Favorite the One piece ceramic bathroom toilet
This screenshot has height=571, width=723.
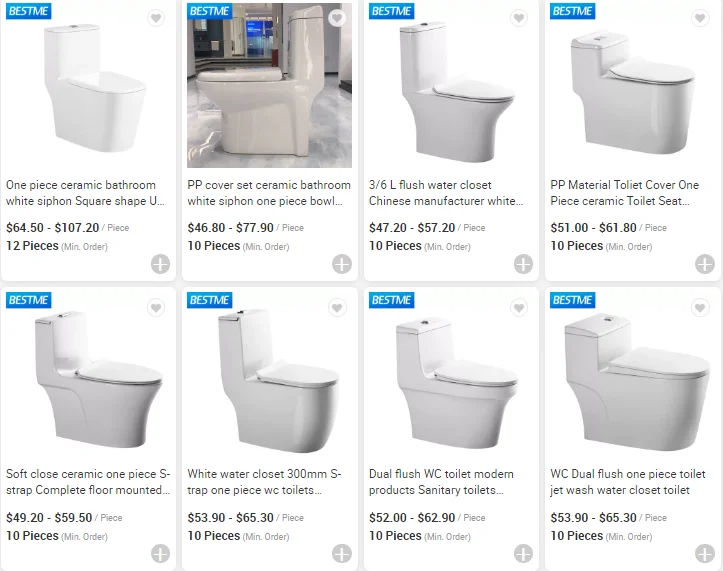[x=156, y=19]
